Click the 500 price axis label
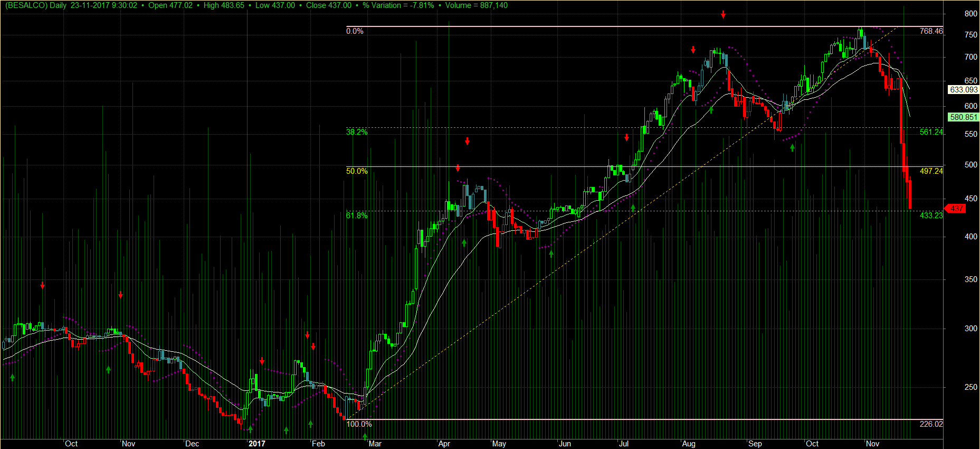The image size is (980, 449). [971, 165]
